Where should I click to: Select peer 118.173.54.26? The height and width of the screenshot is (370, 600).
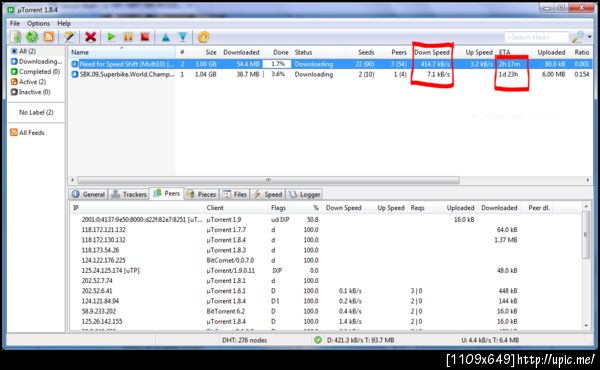(326, 250)
